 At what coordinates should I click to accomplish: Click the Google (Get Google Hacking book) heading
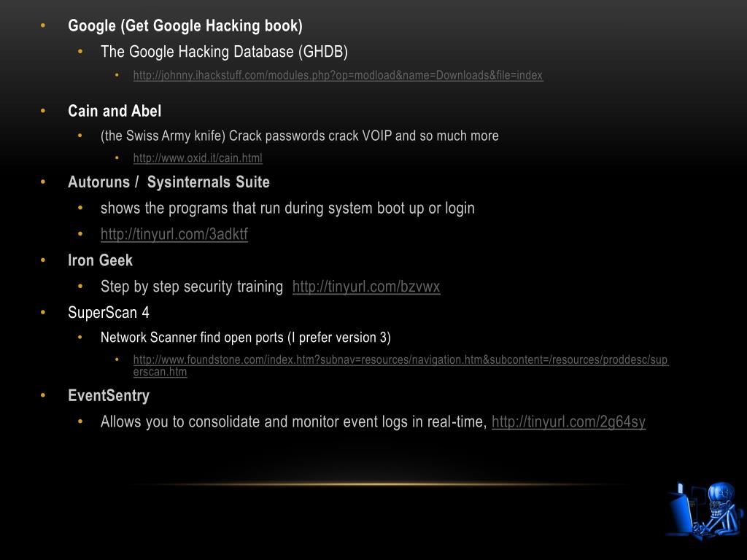click(x=185, y=26)
